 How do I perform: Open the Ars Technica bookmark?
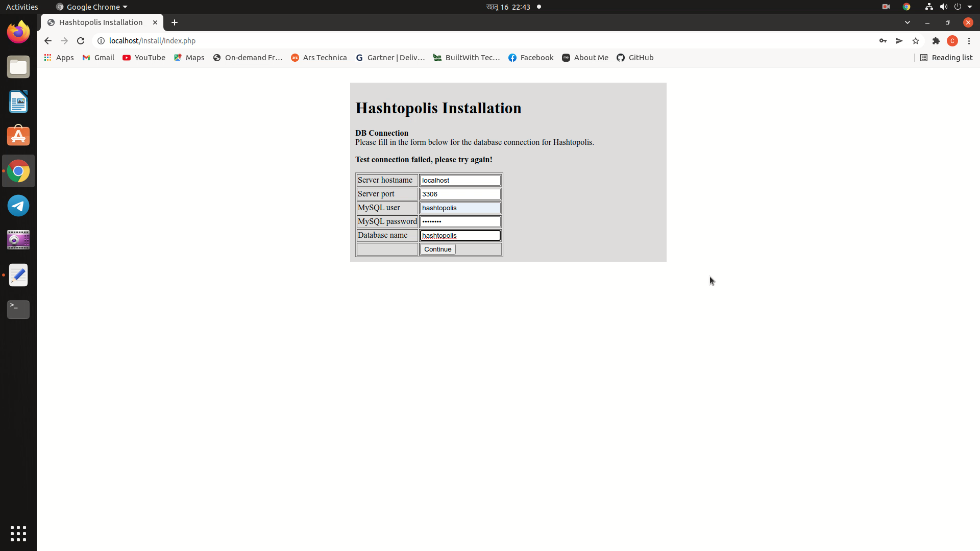[318, 58]
